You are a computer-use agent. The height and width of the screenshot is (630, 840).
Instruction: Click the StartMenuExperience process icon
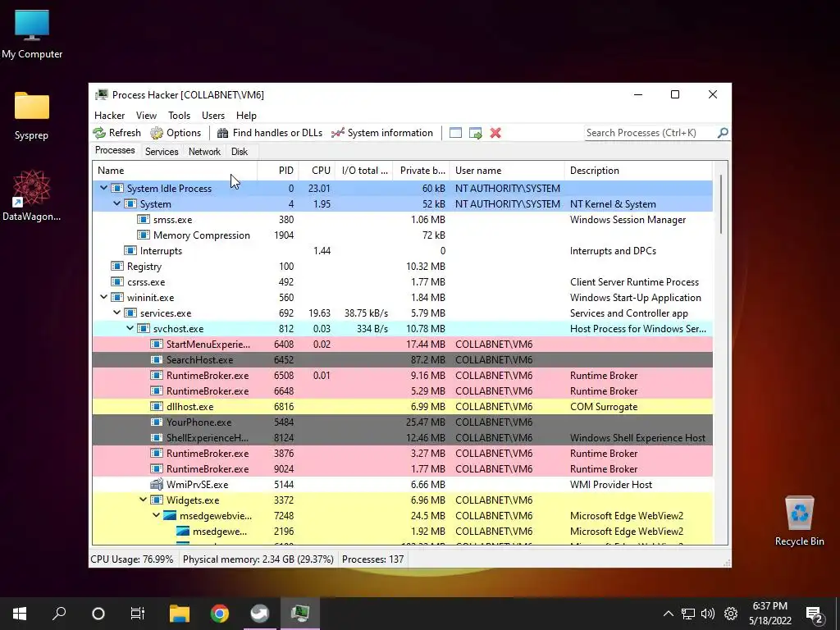pos(157,344)
